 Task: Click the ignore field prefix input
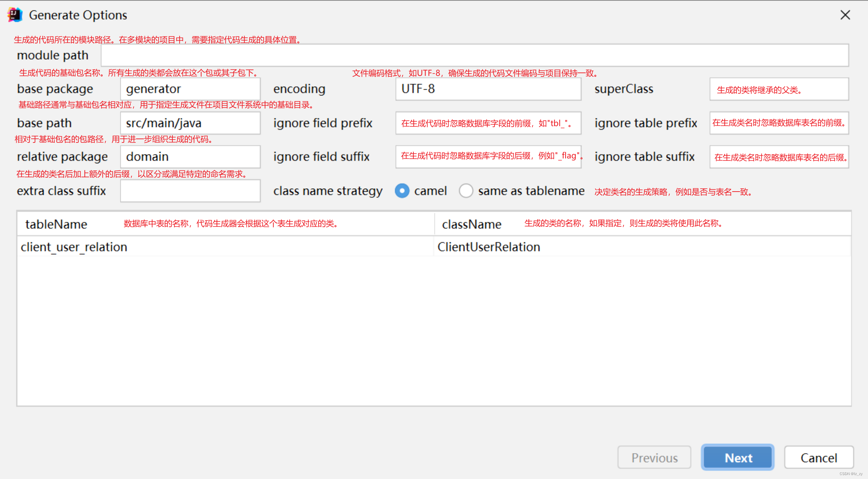488,123
